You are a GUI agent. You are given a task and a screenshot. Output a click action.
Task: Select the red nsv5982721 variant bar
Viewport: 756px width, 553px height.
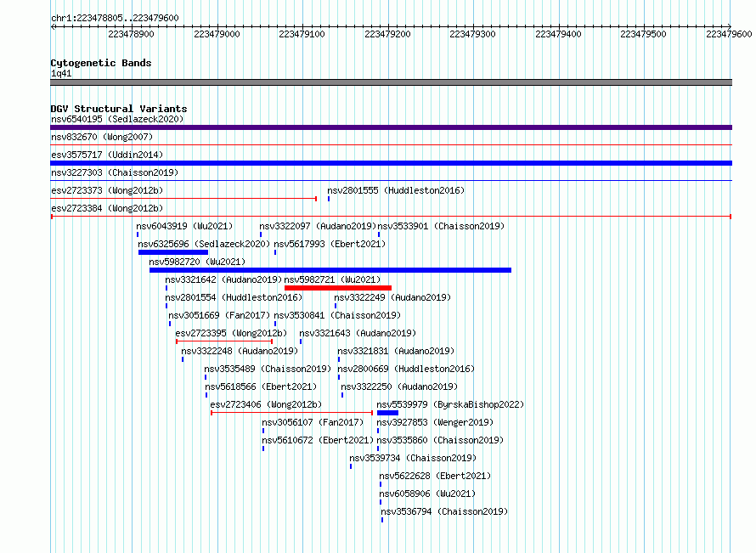(x=338, y=288)
